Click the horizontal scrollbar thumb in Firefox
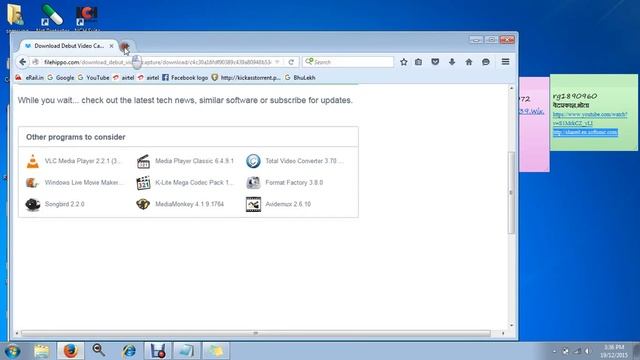This screenshot has width=640, height=360. (256, 333)
